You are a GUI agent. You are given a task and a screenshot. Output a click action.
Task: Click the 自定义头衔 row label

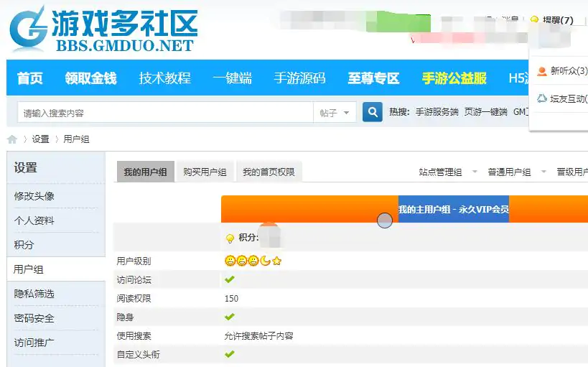(139, 354)
